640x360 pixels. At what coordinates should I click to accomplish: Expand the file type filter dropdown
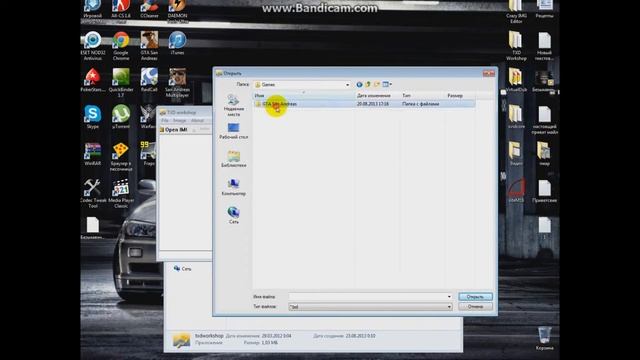coord(449,307)
